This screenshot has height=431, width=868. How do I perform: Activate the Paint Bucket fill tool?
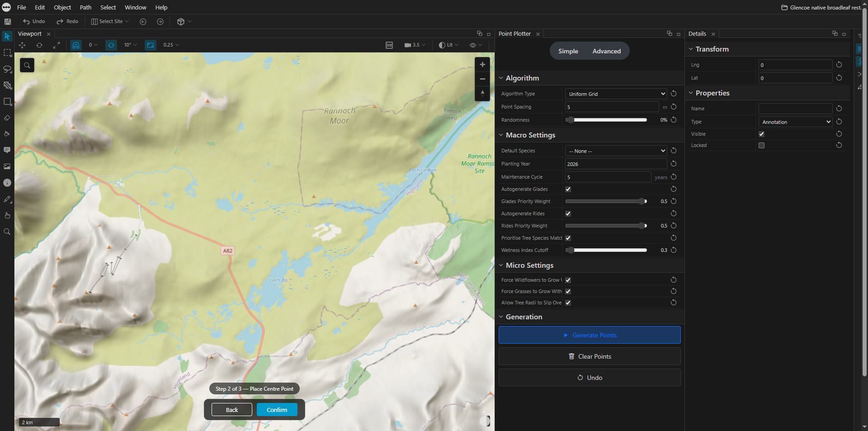coord(7,134)
